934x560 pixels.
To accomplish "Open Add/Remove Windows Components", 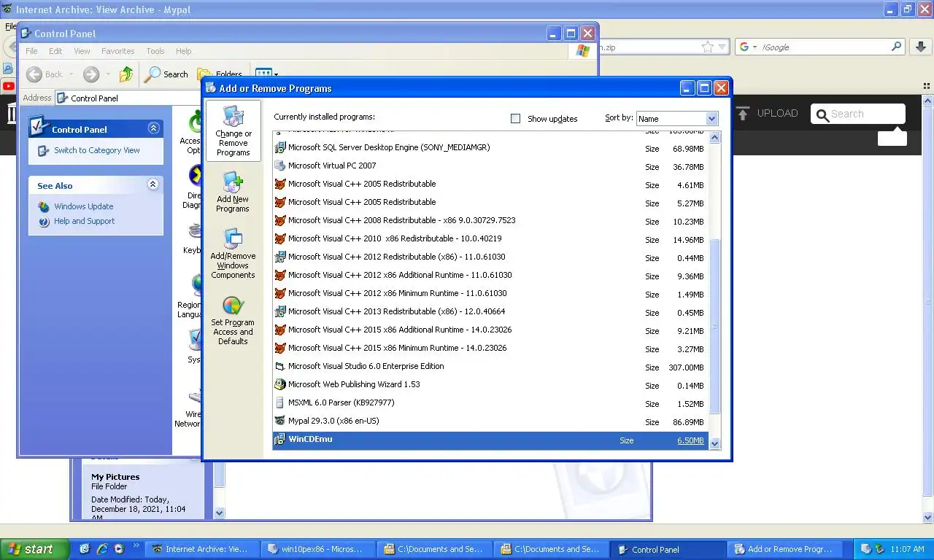I will pos(233,254).
